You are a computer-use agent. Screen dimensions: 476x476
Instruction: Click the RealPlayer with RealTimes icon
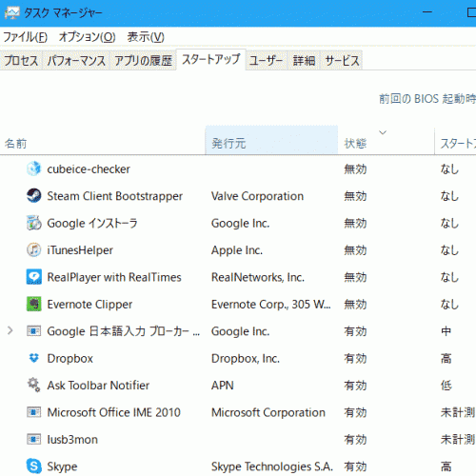34,277
